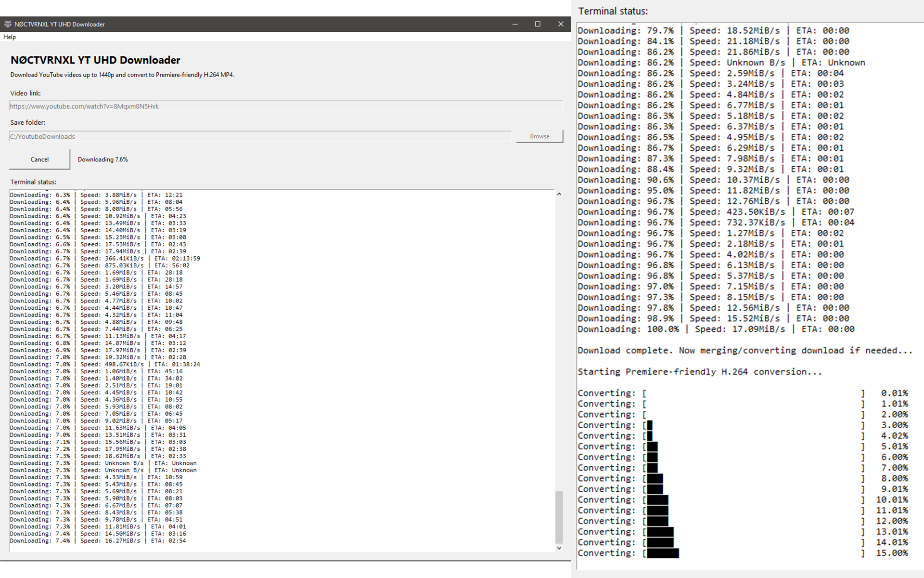The image size is (924, 578).
Task: Click the 'NØCTVRNXL YT UHD Downloader' heading
Action: [95, 60]
